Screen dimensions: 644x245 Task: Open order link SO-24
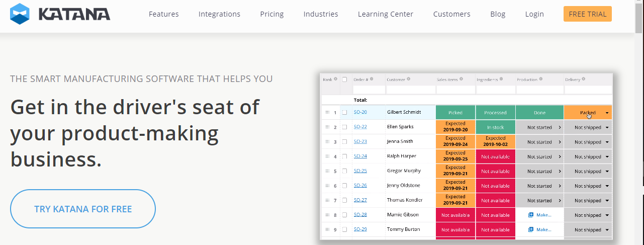pyautogui.click(x=360, y=156)
